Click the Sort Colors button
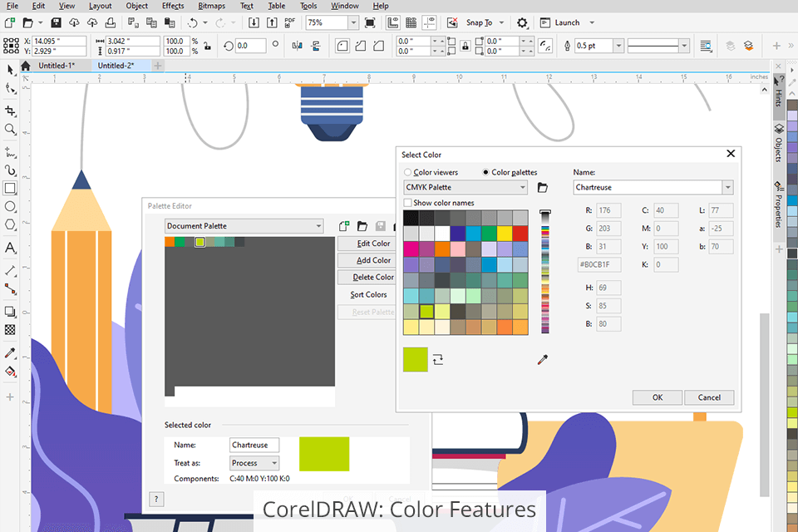Screen dimensions: 798x532 click(368, 294)
